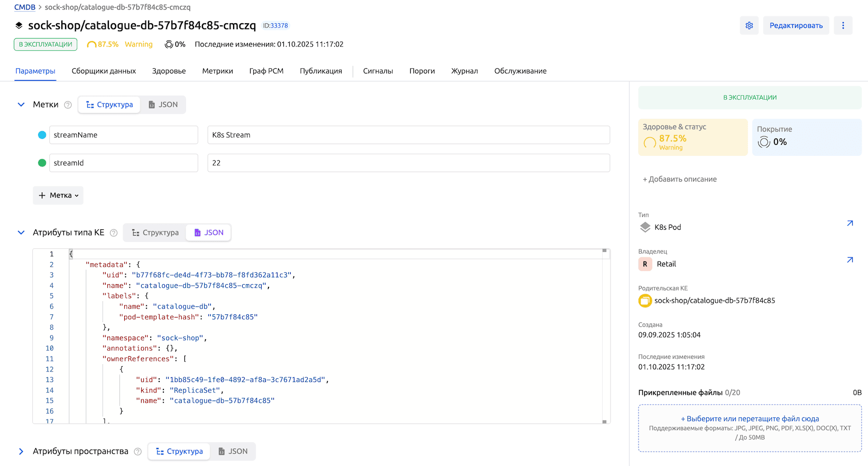Open Retail owner via arrow icon

pos(849,260)
